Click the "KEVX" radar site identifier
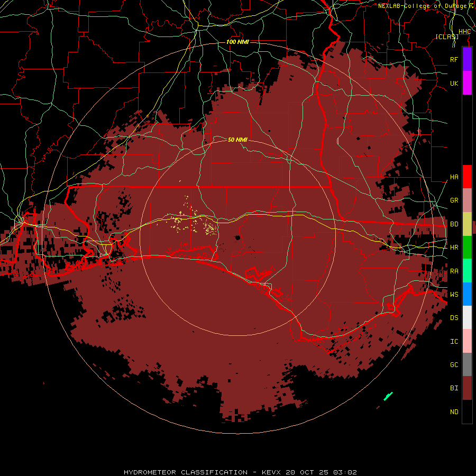The image size is (476, 476). (x=271, y=472)
